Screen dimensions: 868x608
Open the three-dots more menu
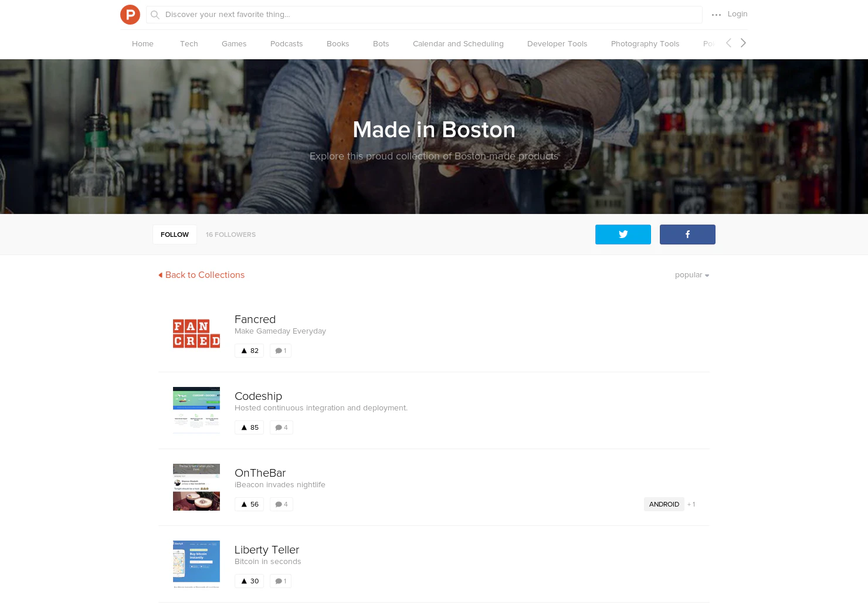[716, 15]
